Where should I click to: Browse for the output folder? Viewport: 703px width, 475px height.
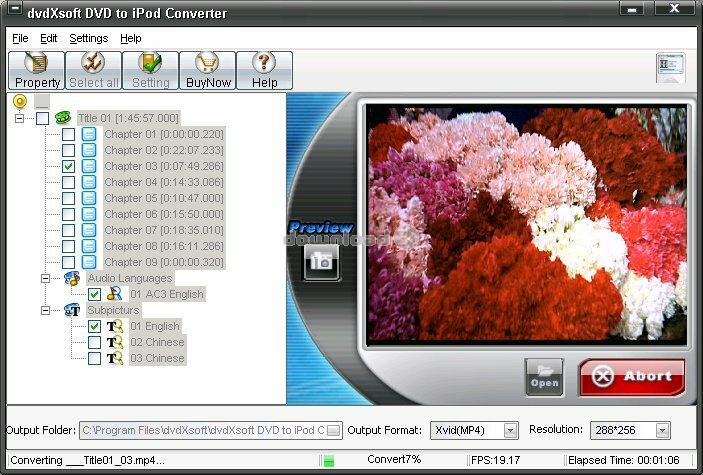point(334,431)
